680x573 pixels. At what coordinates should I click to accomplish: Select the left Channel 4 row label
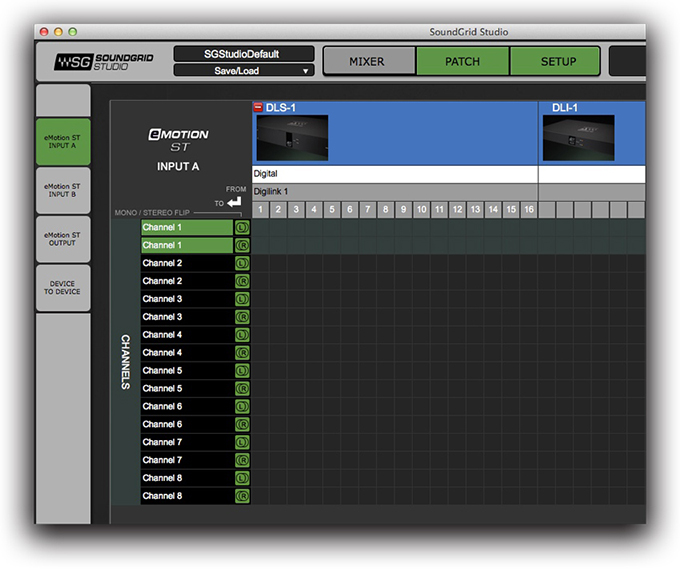[187, 335]
